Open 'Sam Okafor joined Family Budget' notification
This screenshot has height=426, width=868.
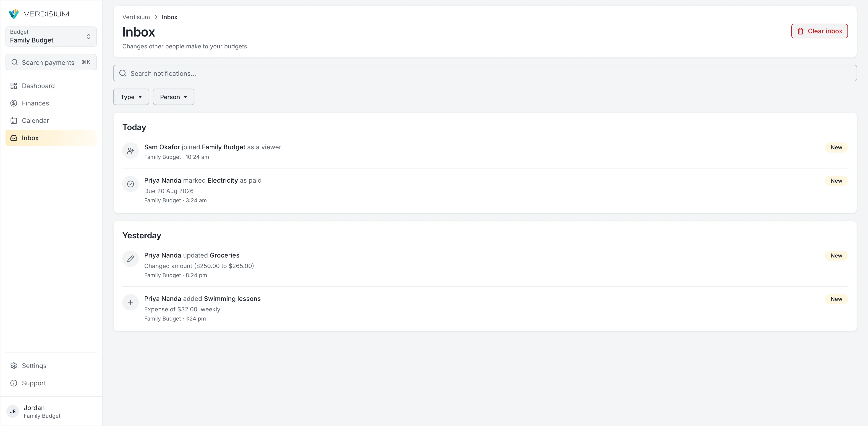(x=485, y=152)
